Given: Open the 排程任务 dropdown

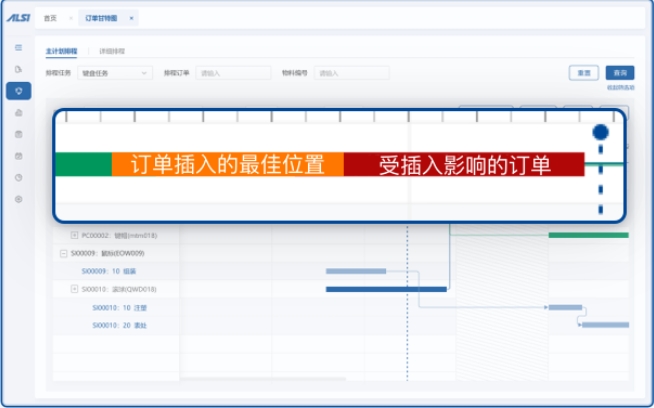Looking at the screenshot, I should pyautogui.click(x=115, y=73).
